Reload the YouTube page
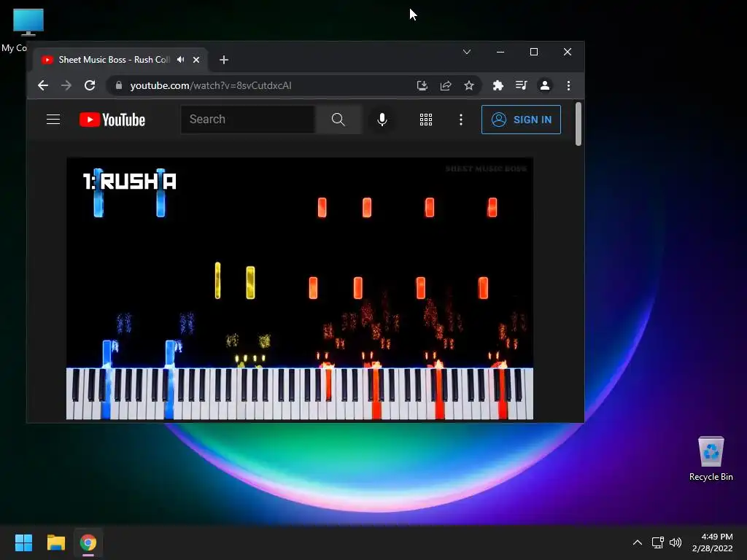This screenshot has width=747, height=560. [90, 85]
